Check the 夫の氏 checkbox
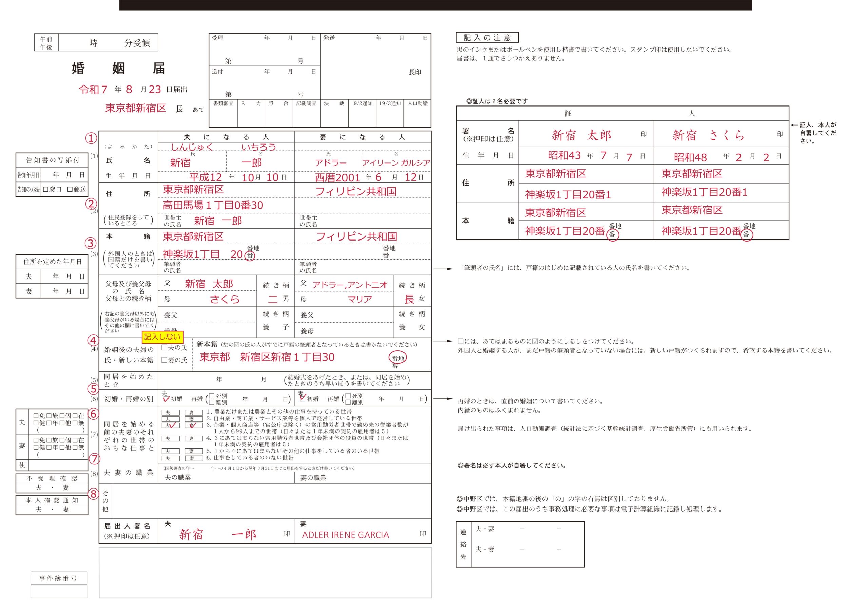Image resolution: width=868 pixels, height=614 pixels. pos(164,347)
